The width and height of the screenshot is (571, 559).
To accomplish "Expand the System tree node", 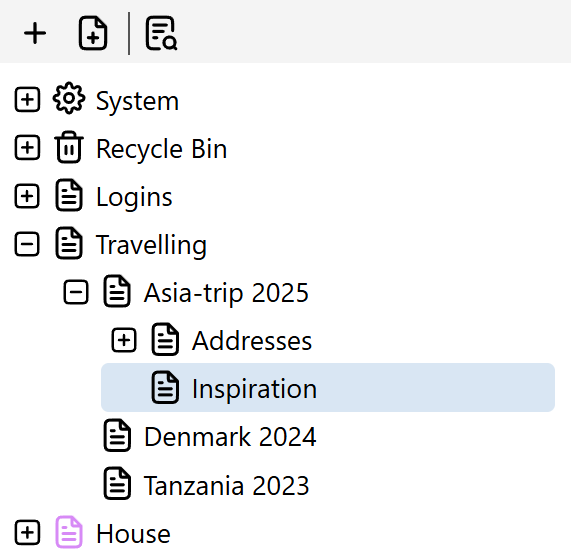I will click(x=27, y=99).
